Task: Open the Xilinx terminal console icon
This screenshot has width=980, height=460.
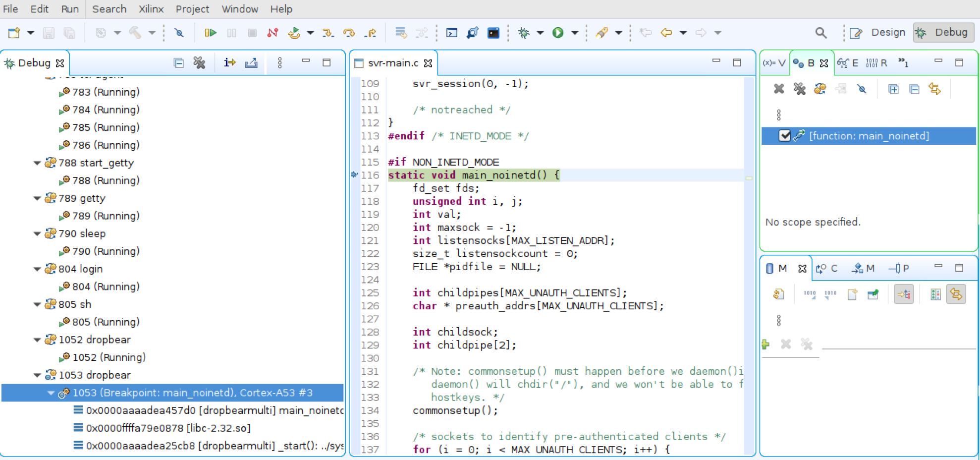Action: [493, 33]
